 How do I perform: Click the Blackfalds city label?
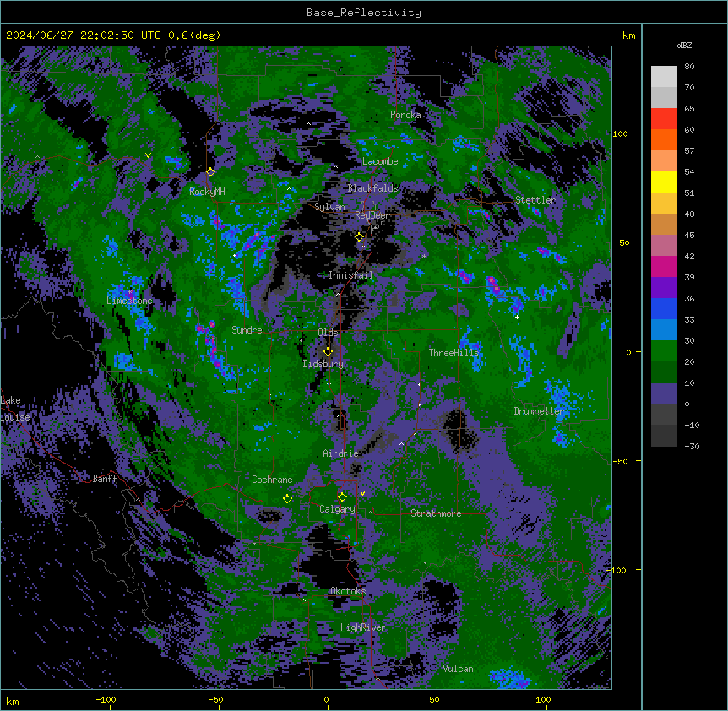click(372, 188)
